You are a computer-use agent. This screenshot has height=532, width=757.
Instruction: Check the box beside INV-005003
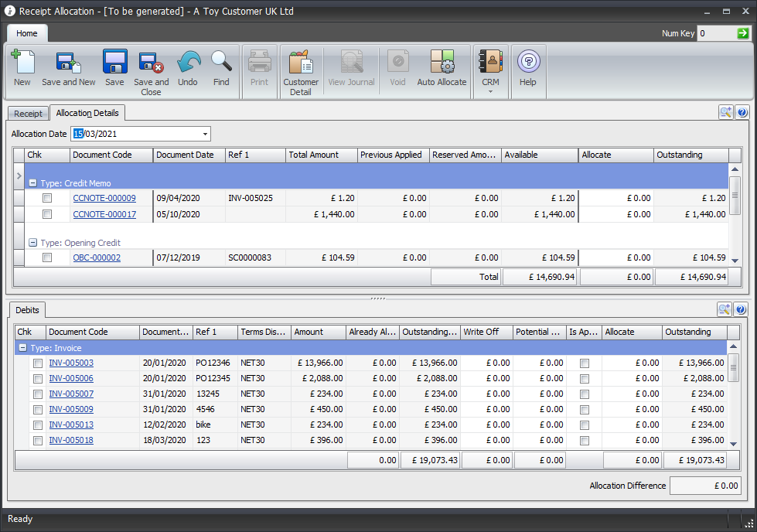coord(37,363)
